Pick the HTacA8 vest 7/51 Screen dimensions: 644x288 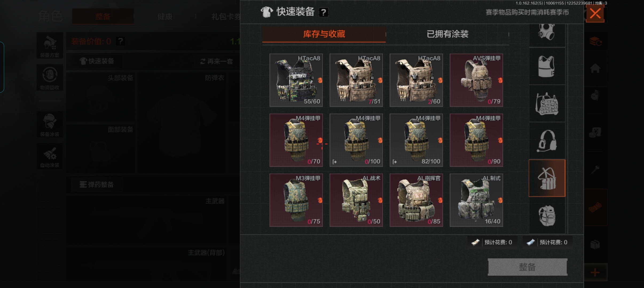point(356,80)
